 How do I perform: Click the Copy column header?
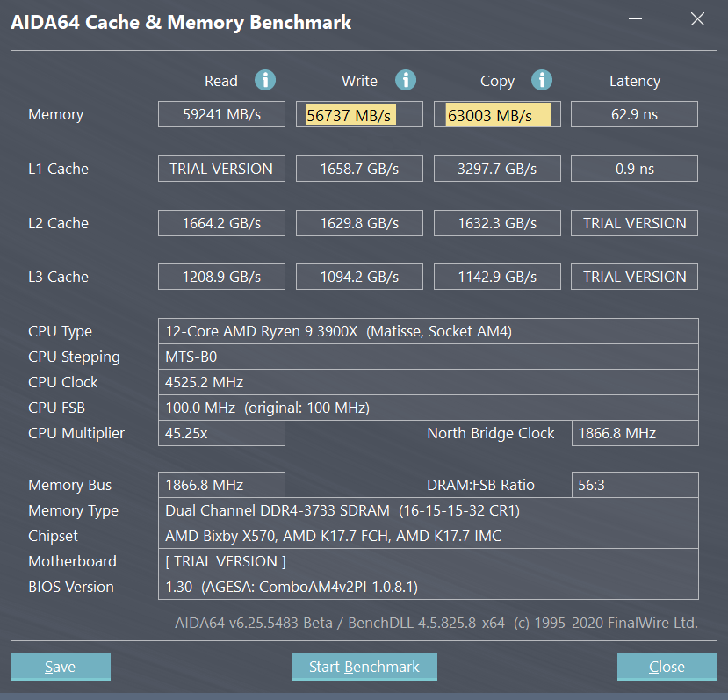[497, 82]
